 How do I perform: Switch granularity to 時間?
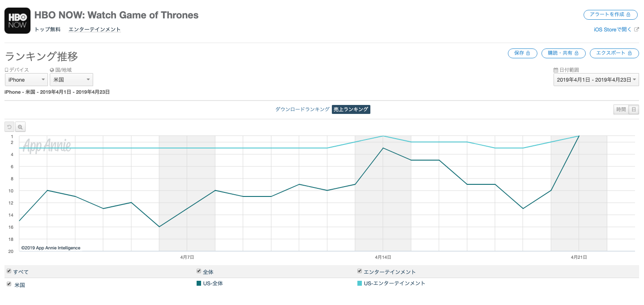click(x=621, y=109)
